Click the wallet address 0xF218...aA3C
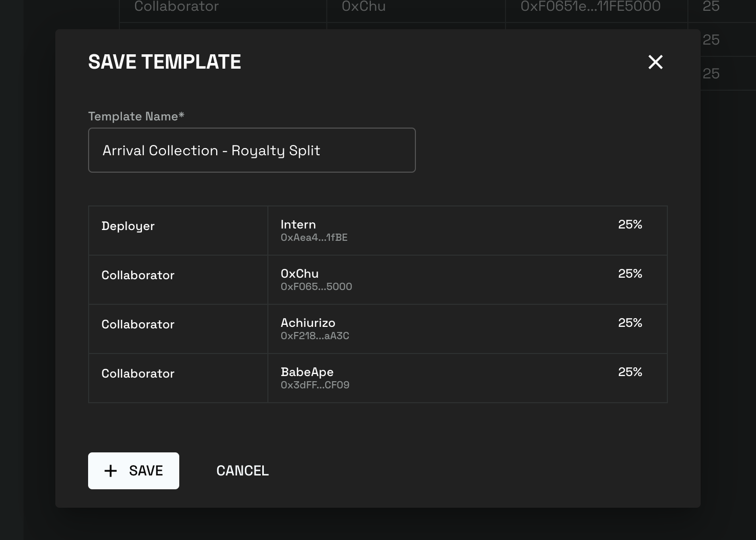 (x=315, y=336)
